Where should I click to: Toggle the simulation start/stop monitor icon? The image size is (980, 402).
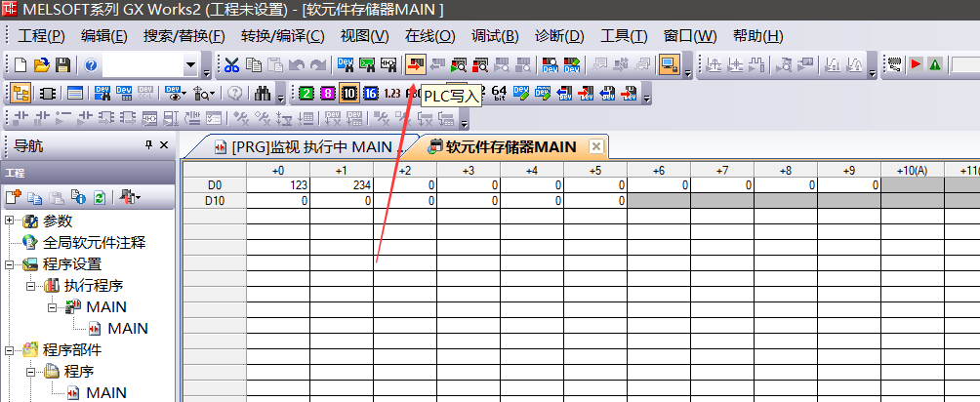pyautogui.click(x=670, y=64)
